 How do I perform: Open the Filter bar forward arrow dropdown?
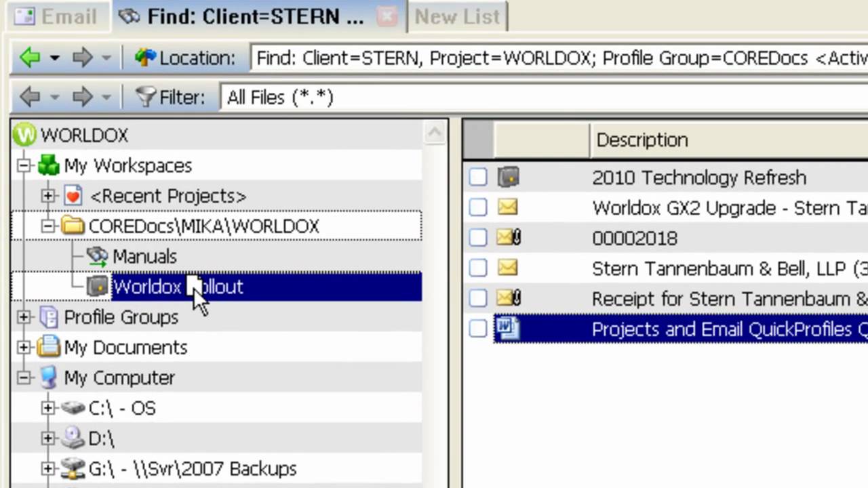point(106,97)
